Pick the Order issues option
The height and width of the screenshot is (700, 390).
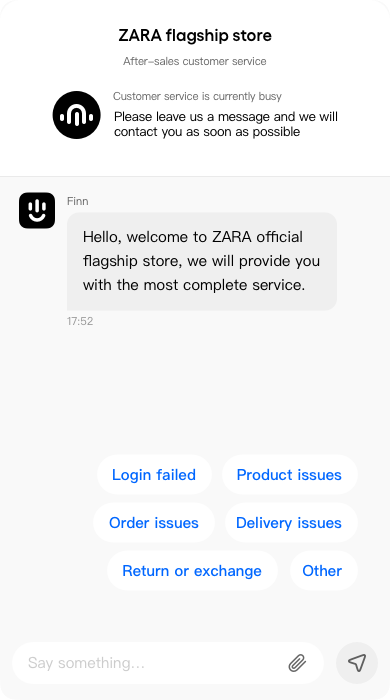154,523
